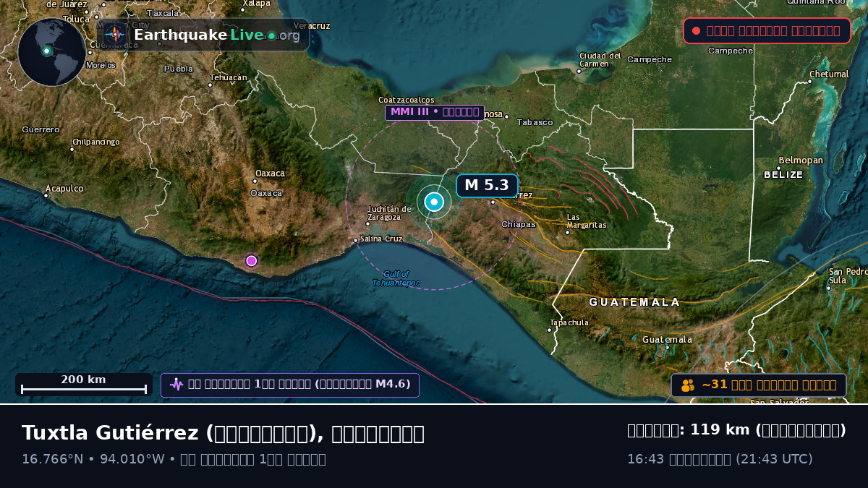Viewport: 868px width, 488px height.
Task: Click the Tehuacán city label
Action: coord(229,77)
